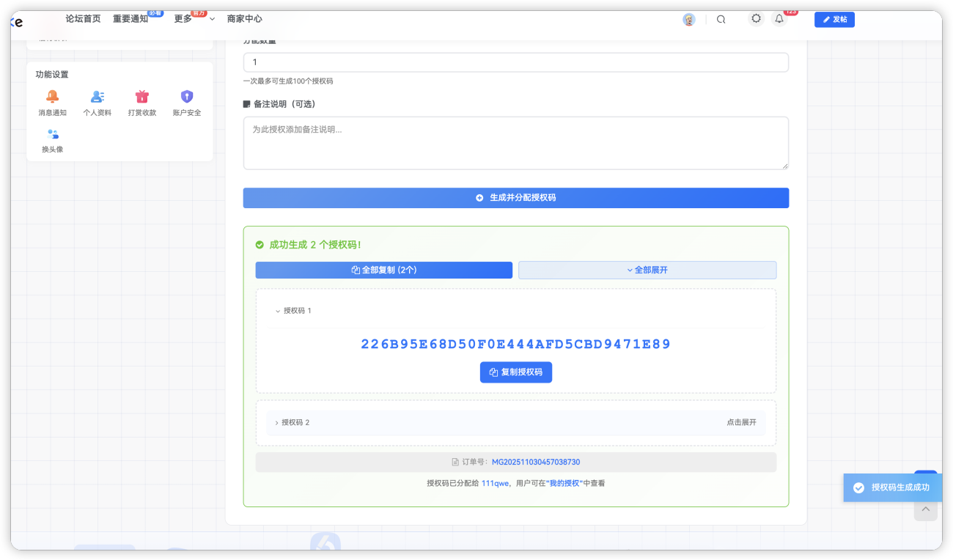Click the search magnifier icon

[x=721, y=20]
